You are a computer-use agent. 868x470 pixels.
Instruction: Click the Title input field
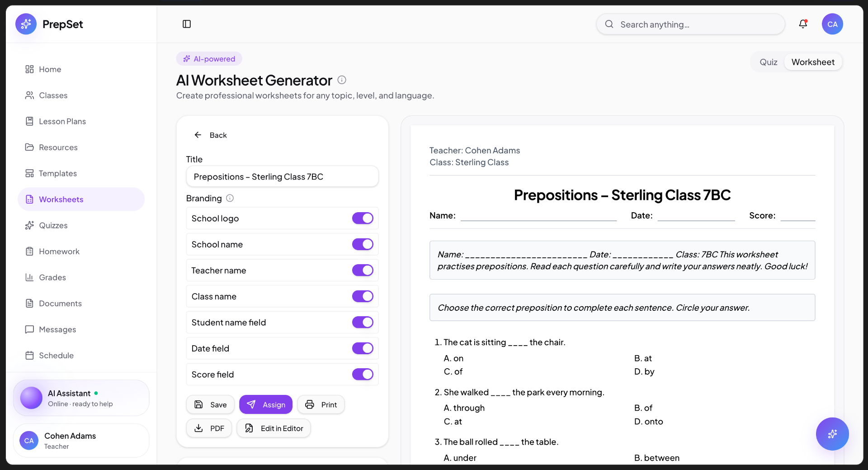point(283,176)
